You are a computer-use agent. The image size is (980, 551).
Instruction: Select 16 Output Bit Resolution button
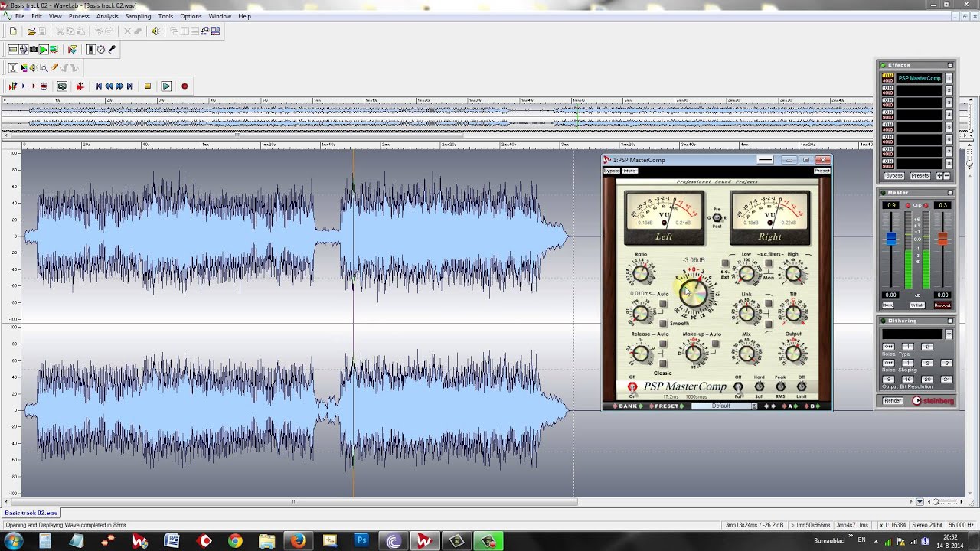(908, 380)
